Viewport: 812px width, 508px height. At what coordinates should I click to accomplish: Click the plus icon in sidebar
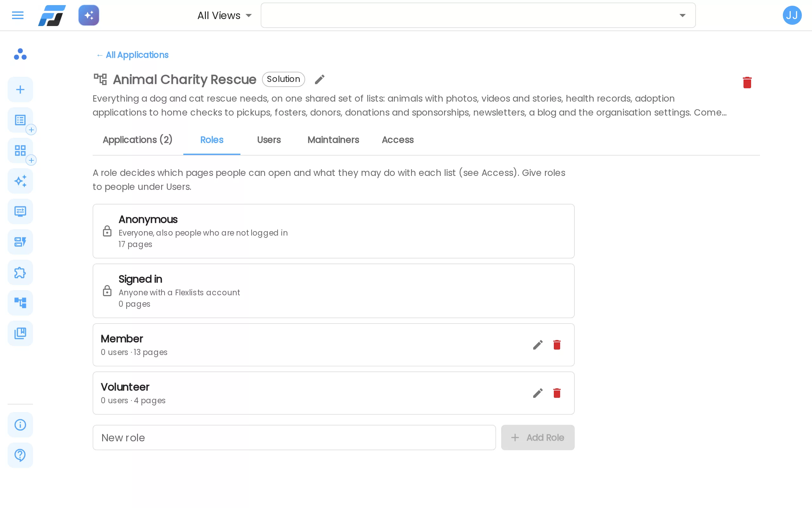(20, 90)
